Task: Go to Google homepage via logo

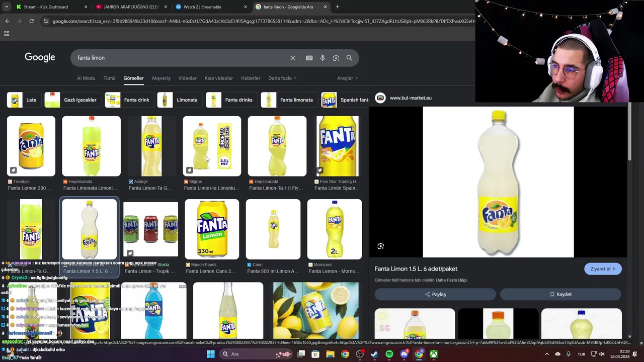Action: pyautogui.click(x=40, y=57)
